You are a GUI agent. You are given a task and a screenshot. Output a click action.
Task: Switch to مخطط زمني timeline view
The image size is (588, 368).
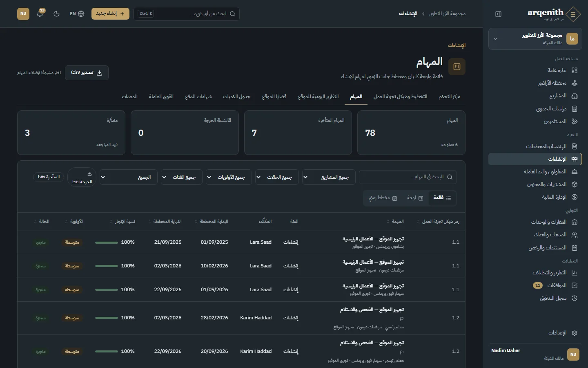click(x=383, y=198)
